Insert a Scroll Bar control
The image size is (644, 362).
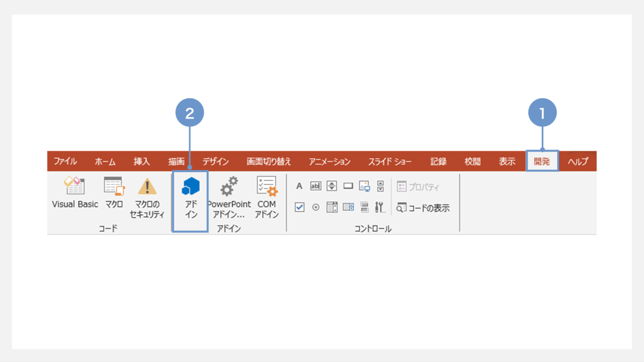(380, 186)
